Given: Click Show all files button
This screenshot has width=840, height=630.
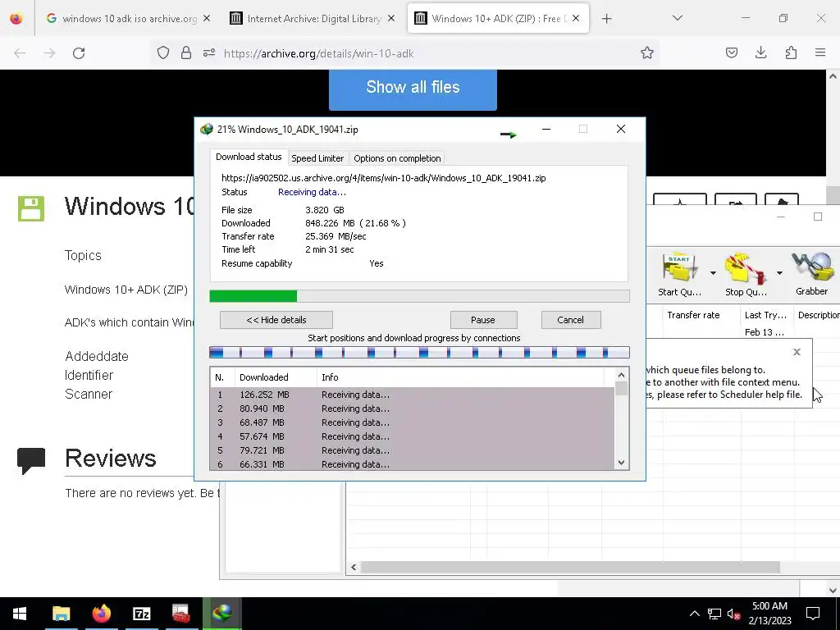Looking at the screenshot, I should [413, 87].
